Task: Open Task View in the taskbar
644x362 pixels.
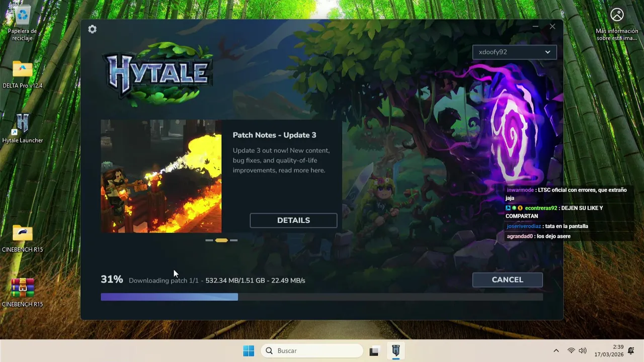Action: pyautogui.click(x=374, y=351)
